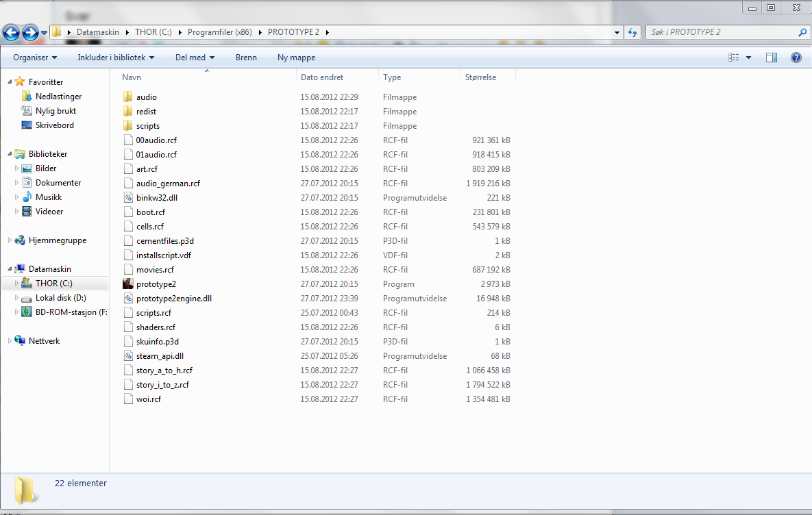The width and height of the screenshot is (812, 515).
Task: Open the Nettverk icon in sidebar
Action: point(20,340)
